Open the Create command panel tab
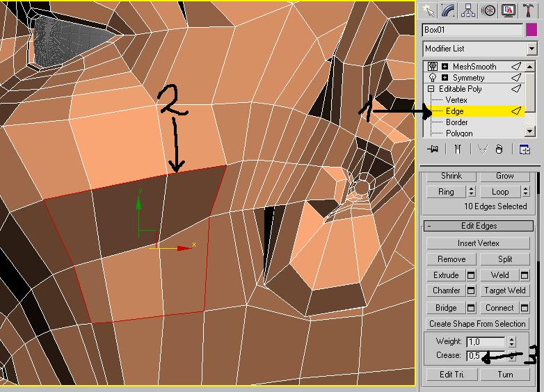This screenshot has height=392, width=544. [429, 10]
